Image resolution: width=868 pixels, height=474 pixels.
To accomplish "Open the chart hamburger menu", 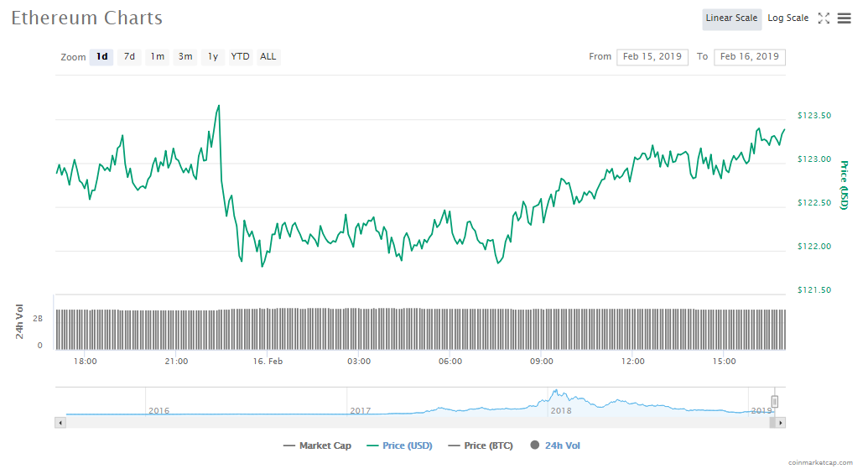I will click(x=844, y=18).
